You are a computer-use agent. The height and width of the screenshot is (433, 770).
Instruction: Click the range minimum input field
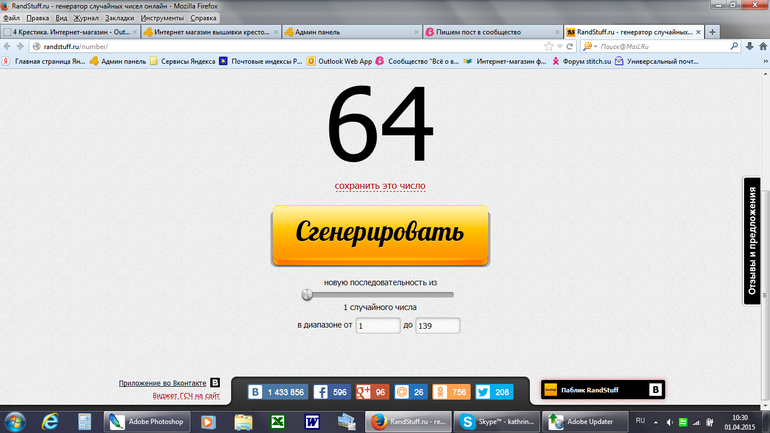tap(378, 326)
